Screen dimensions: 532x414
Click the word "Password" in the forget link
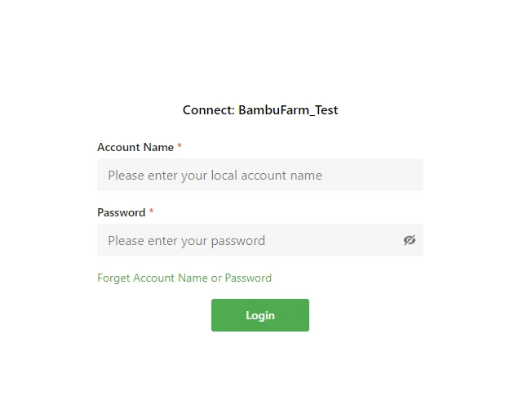(248, 278)
